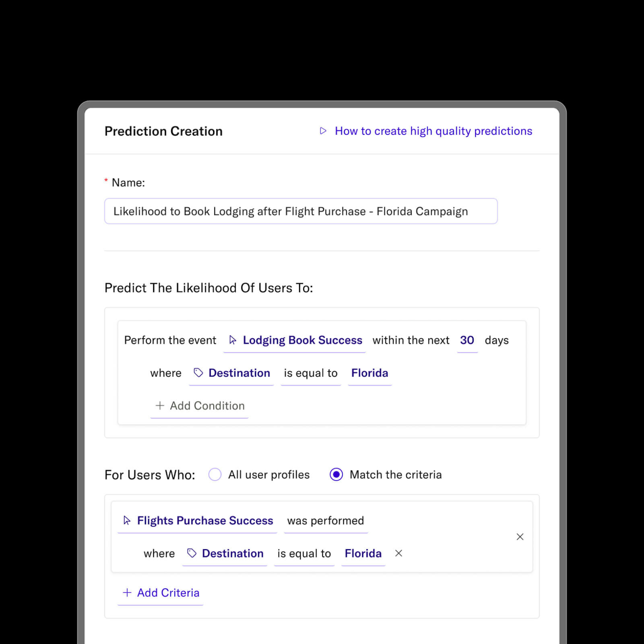Click the X to remove the Florida destination filter

(399, 554)
